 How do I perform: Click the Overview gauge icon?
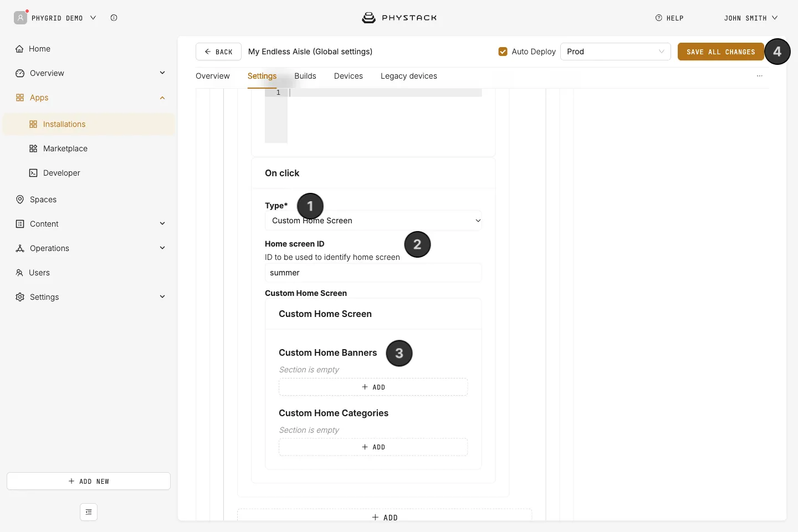click(x=20, y=73)
